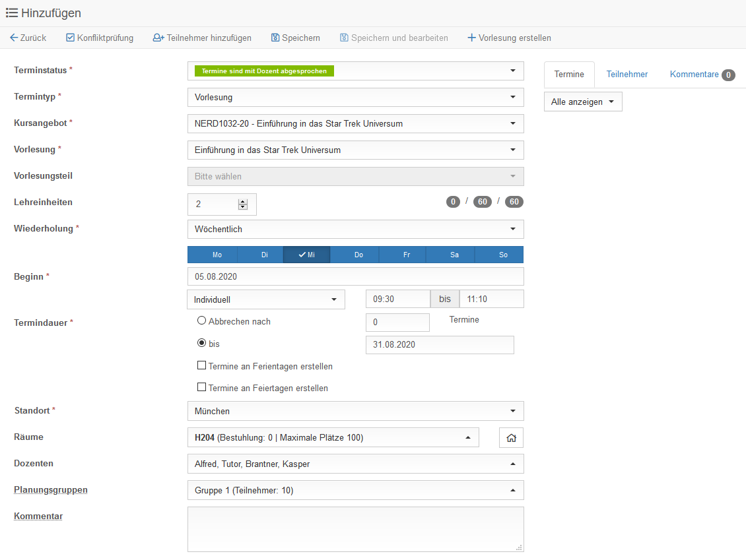Image resolution: width=746 pixels, height=560 pixels.
Task: Click Speichern und bearbeiten
Action: (x=394, y=38)
